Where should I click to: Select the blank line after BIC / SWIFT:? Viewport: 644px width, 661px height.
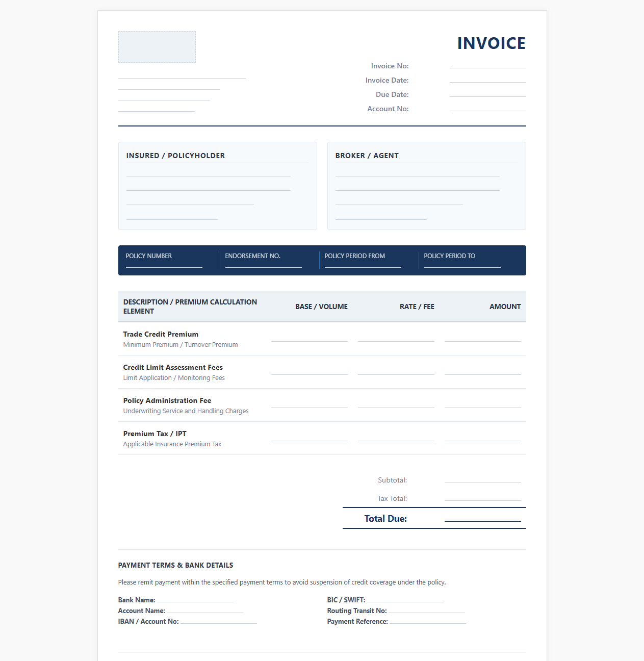405,600
